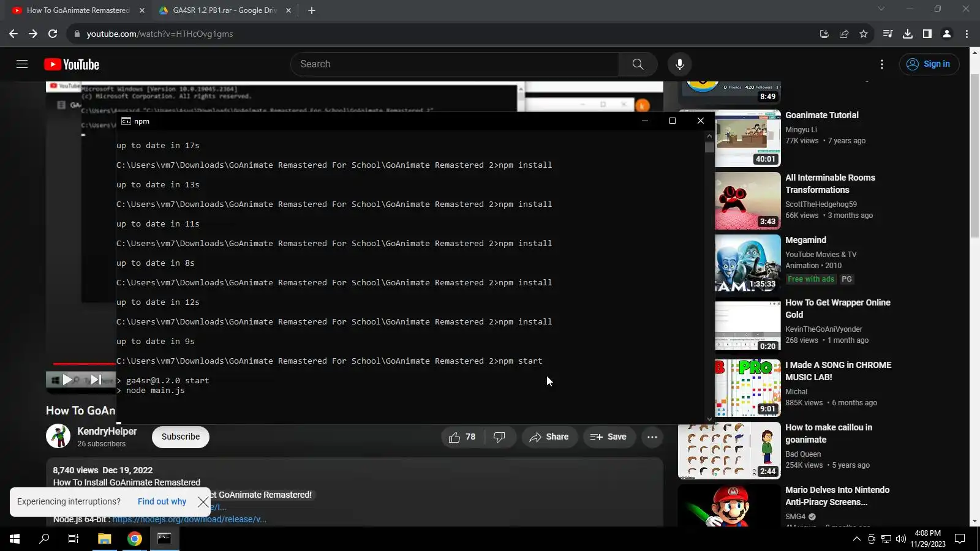The height and width of the screenshot is (551, 980).
Task: Open the Chrome side panel icon
Action: click(927, 34)
